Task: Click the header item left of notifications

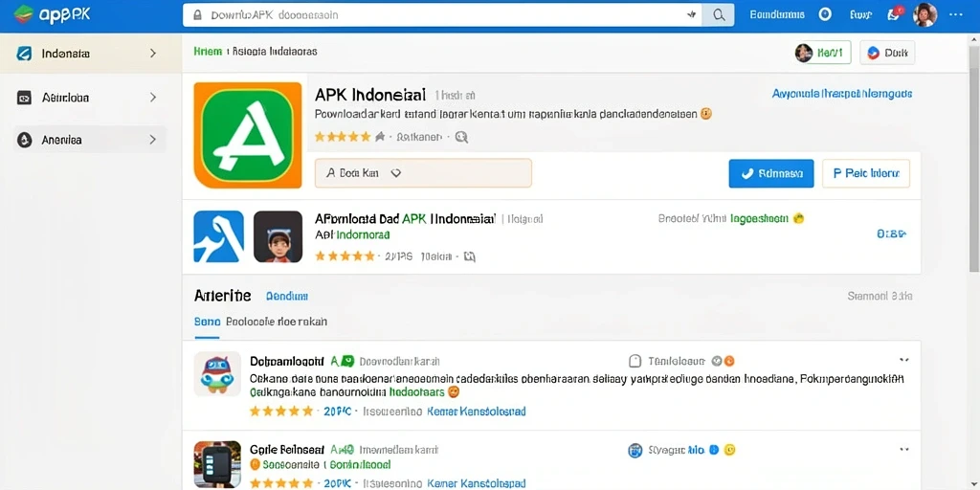Action: click(860, 14)
